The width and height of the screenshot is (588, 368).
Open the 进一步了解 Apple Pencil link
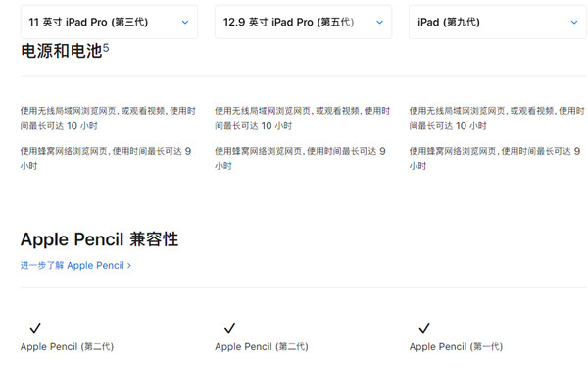(x=75, y=266)
